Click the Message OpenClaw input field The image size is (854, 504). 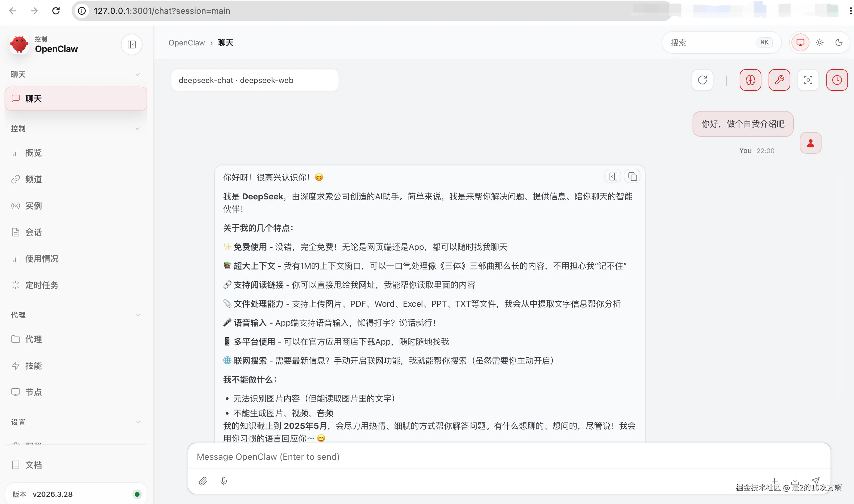pyautogui.click(x=509, y=457)
